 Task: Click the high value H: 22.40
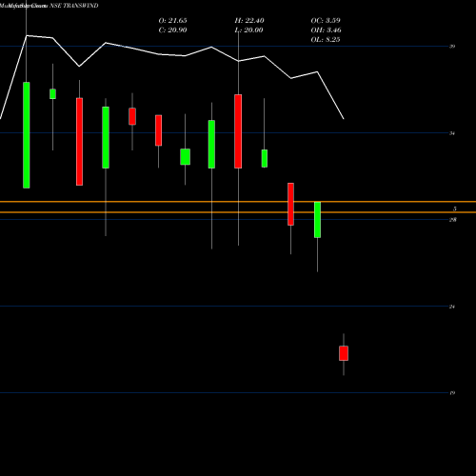(x=249, y=21)
